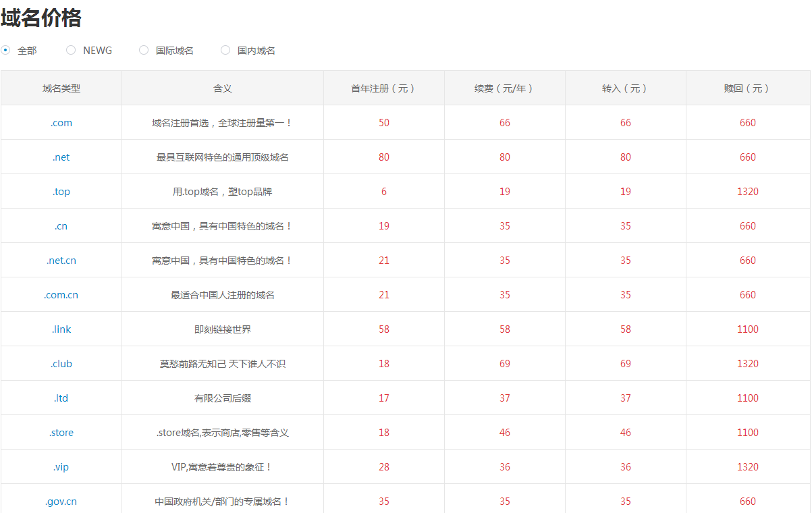Open the .net.cn domain link
Image resolution: width=812 pixels, height=513 pixels.
click(61, 261)
